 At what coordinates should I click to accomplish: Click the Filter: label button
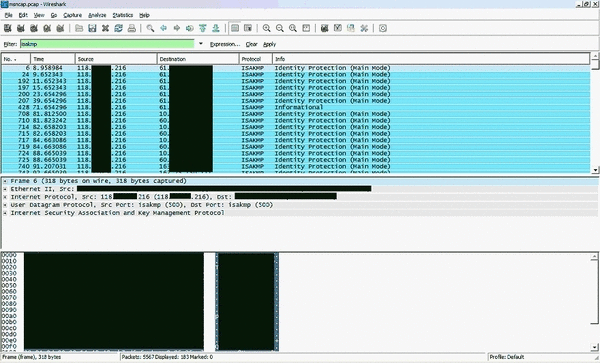tap(10, 44)
